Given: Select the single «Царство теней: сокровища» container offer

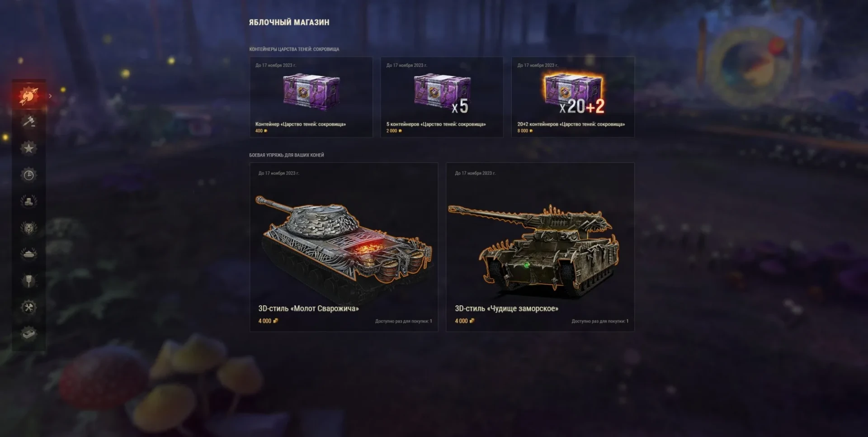Looking at the screenshot, I should coord(311,97).
